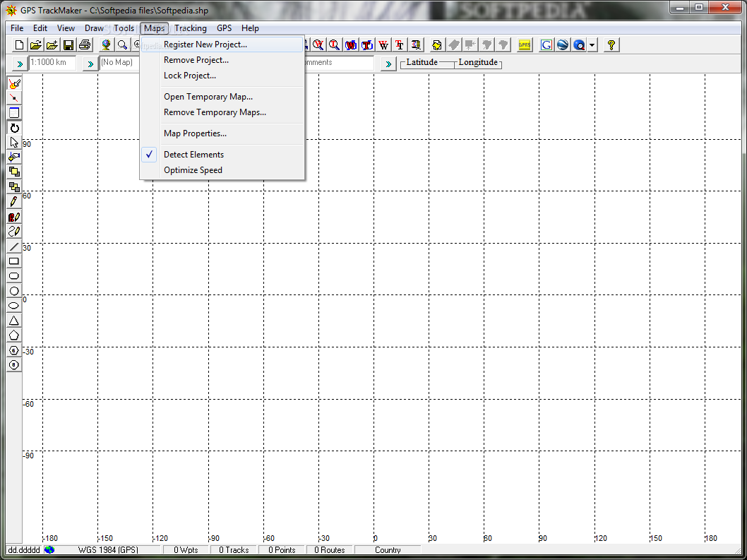Click the WGS 1984 (GPS) datum status entry

pyautogui.click(x=108, y=549)
